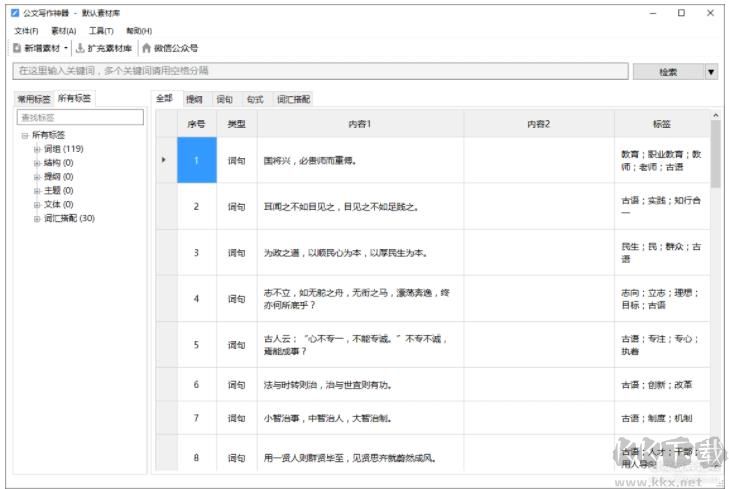Click the 新增素材 toolbar label
The width and height of the screenshot is (729, 489).
(42, 48)
